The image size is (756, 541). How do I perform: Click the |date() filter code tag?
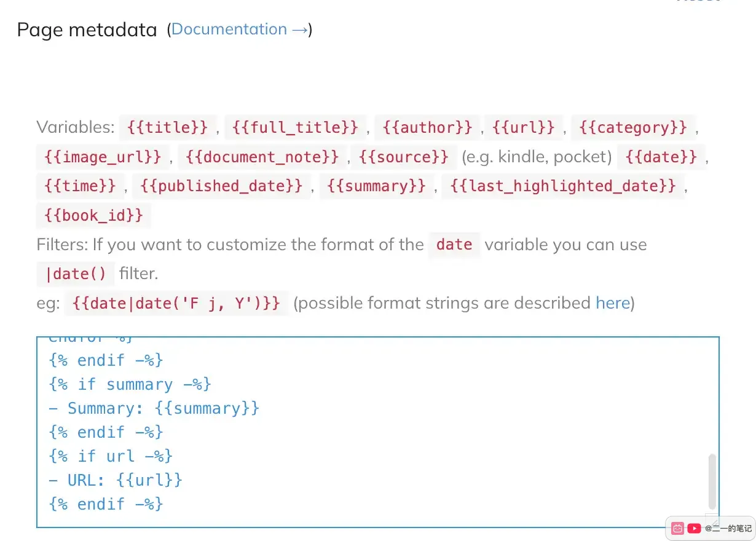(x=76, y=274)
